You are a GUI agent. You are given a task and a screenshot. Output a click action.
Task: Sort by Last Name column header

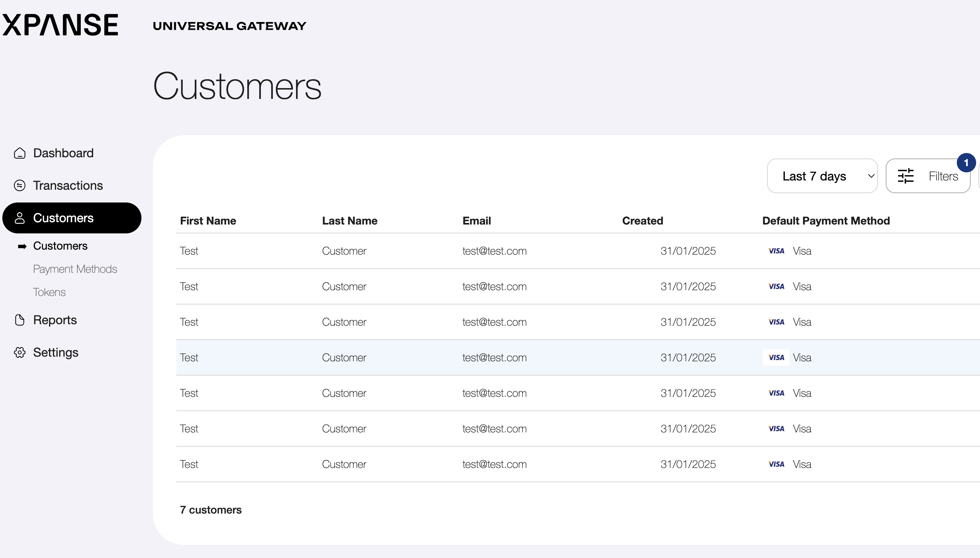pos(350,221)
